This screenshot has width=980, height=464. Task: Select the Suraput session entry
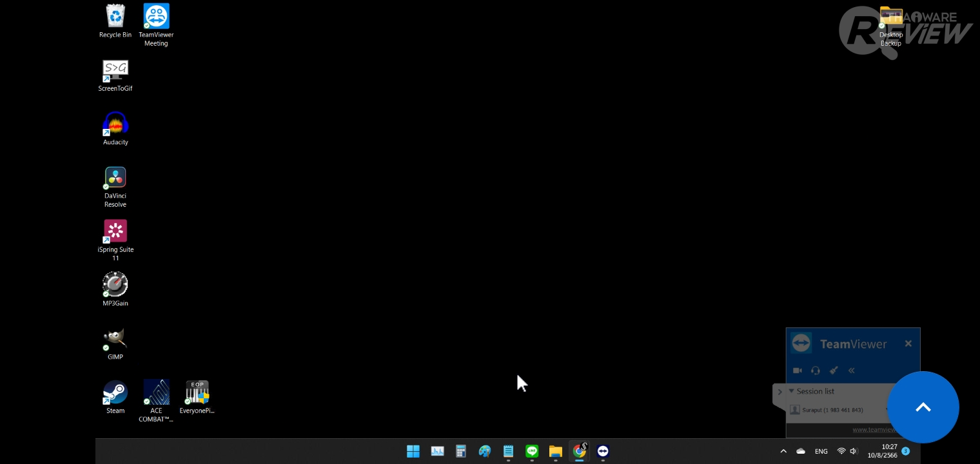(x=832, y=410)
